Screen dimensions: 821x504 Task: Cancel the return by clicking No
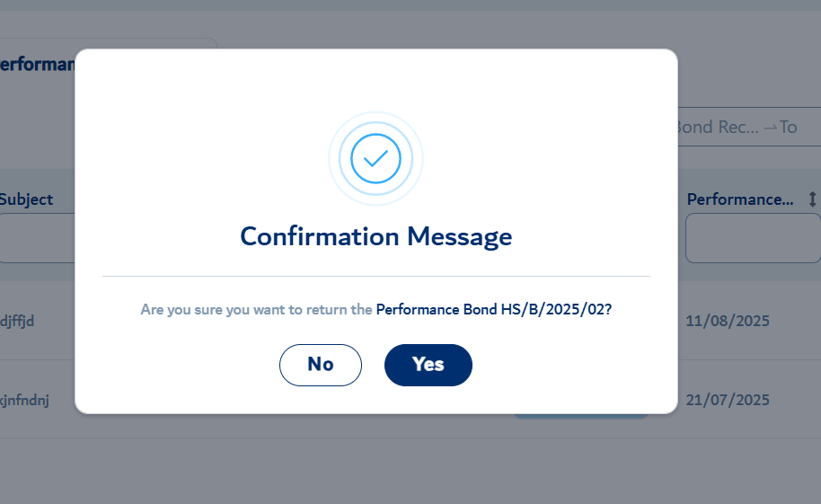pos(321,365)
